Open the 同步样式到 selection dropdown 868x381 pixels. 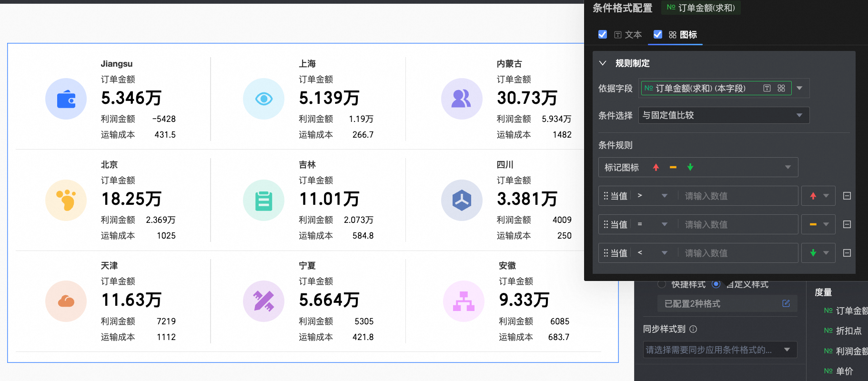pyautogui.click(x=720, y=350)
